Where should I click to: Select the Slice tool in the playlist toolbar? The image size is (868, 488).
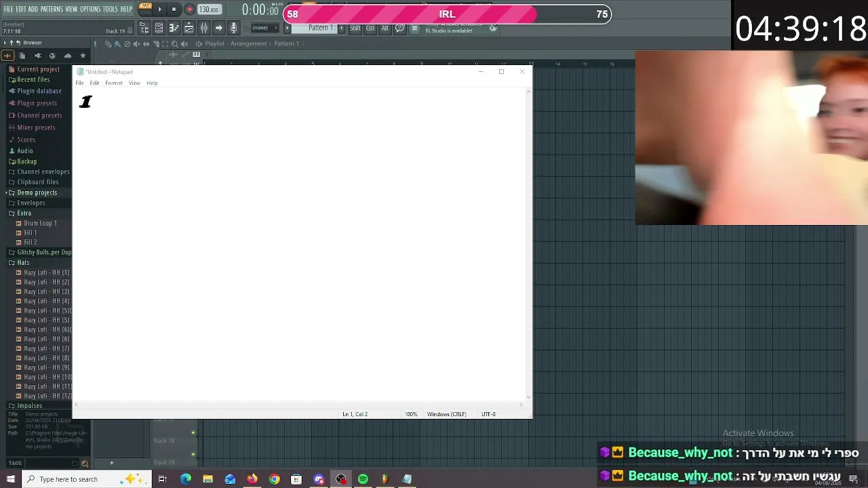click(x=155, y=44)
